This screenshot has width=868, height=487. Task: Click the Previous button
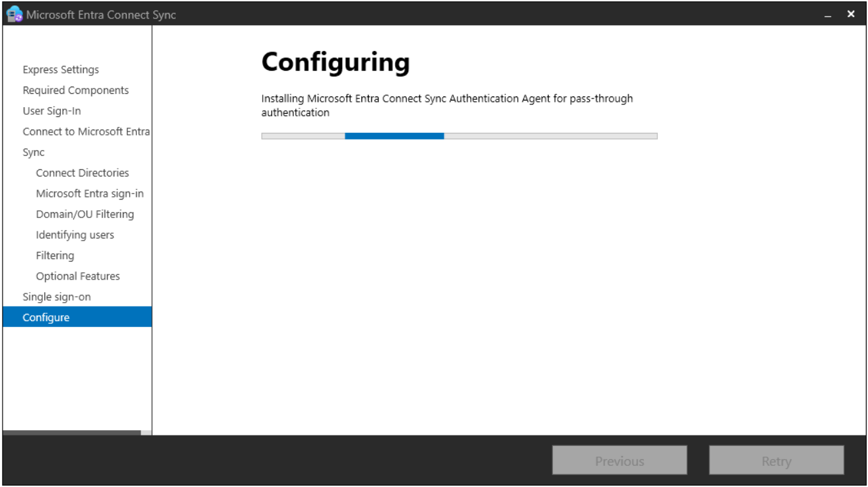click(x=620, y=461)
